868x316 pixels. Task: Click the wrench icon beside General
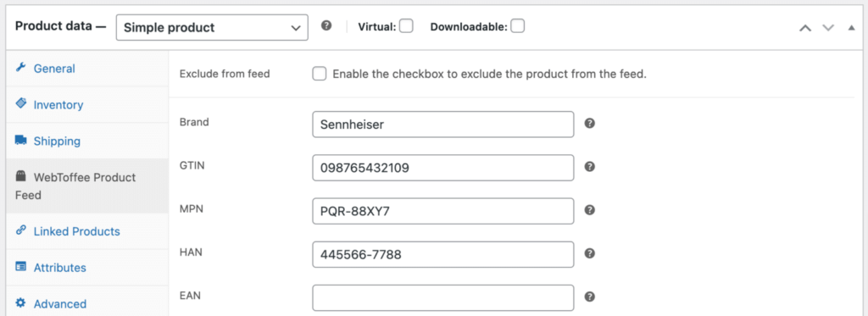pyautogui.click(x=20, y=68)
